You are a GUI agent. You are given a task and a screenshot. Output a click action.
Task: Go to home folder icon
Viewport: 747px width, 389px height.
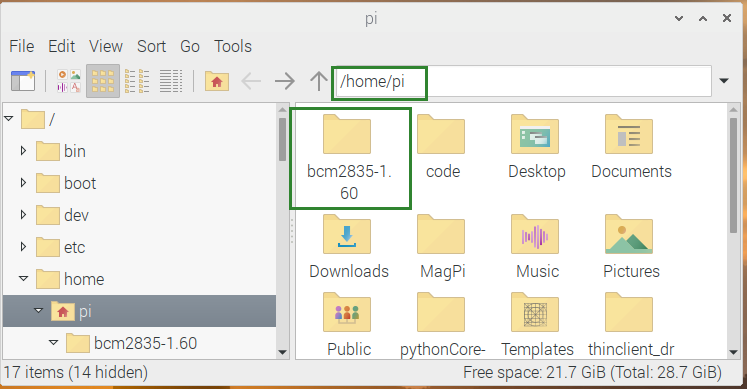coord(217,81)
